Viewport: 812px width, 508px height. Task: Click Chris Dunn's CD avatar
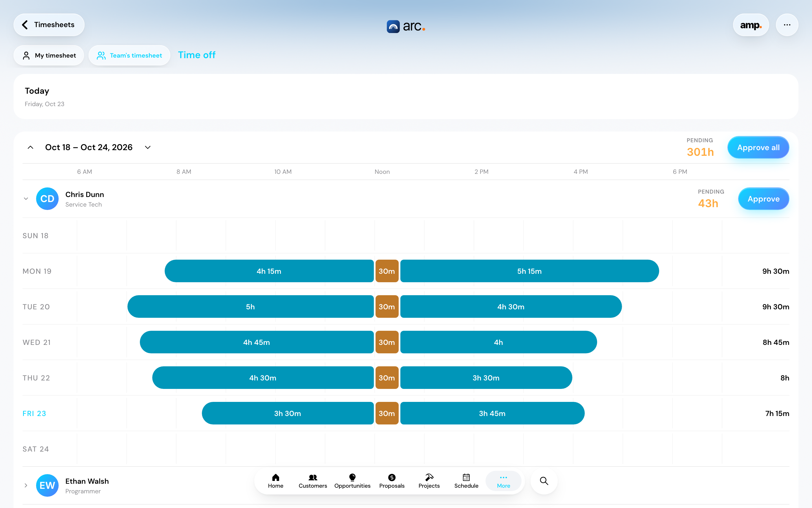point(47,199)
